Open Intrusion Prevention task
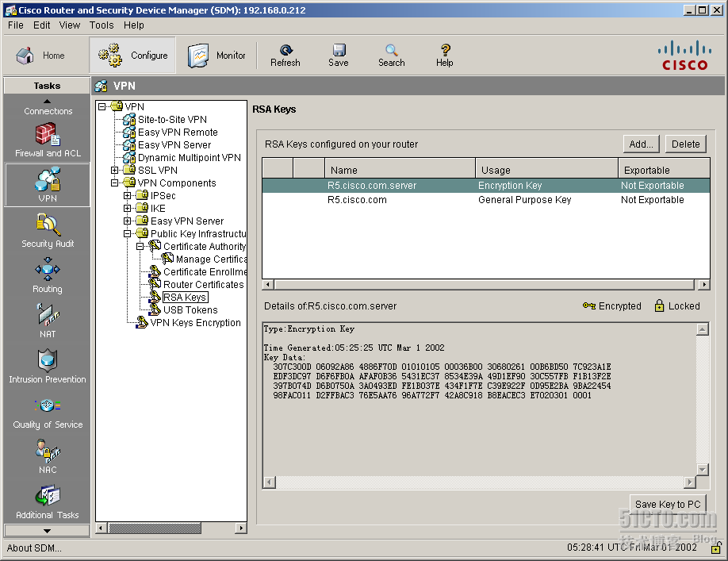 (x=48, y=367)
